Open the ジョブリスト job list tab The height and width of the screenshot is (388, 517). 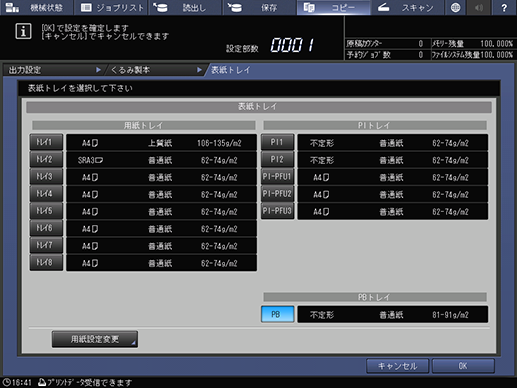click(x=111, y=7)
